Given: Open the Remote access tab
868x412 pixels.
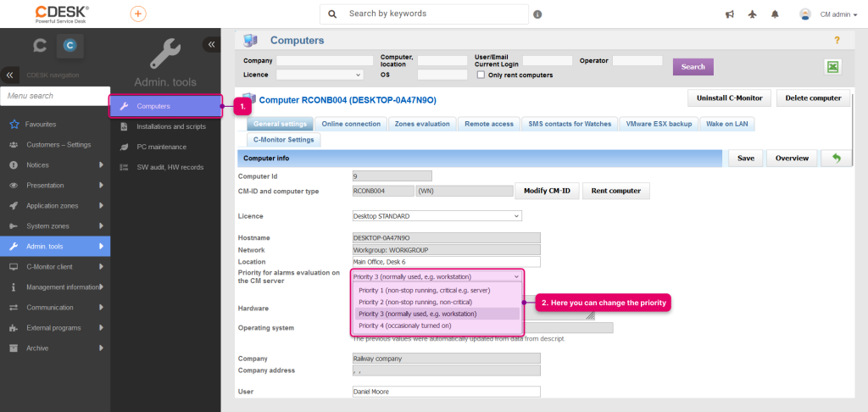Looking at the screenshot, I should [489, 124].
